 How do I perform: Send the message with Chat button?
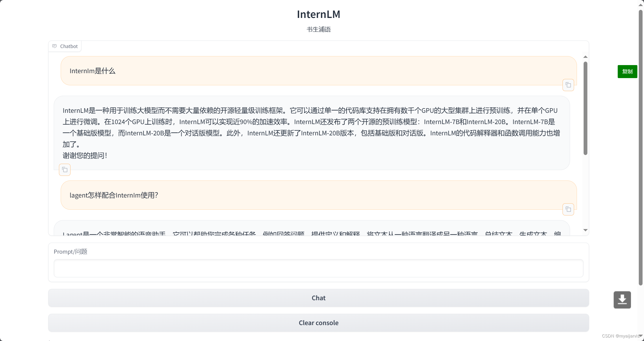[318, 298]
